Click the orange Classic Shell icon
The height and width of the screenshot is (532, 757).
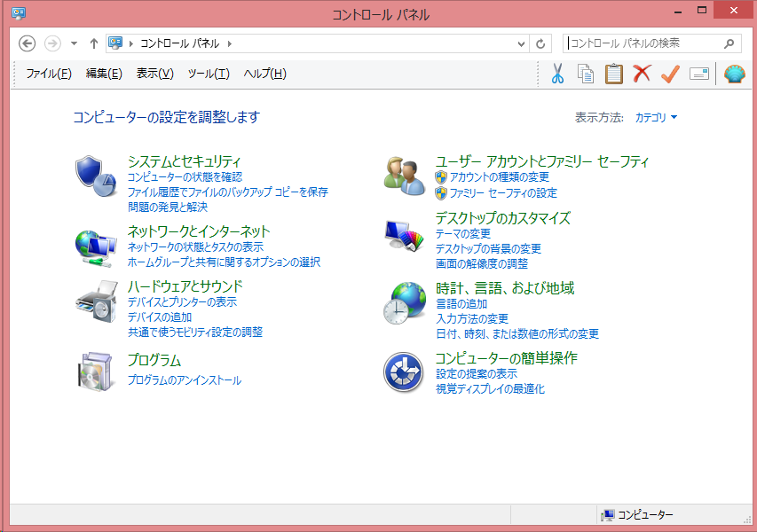(734, 74)
